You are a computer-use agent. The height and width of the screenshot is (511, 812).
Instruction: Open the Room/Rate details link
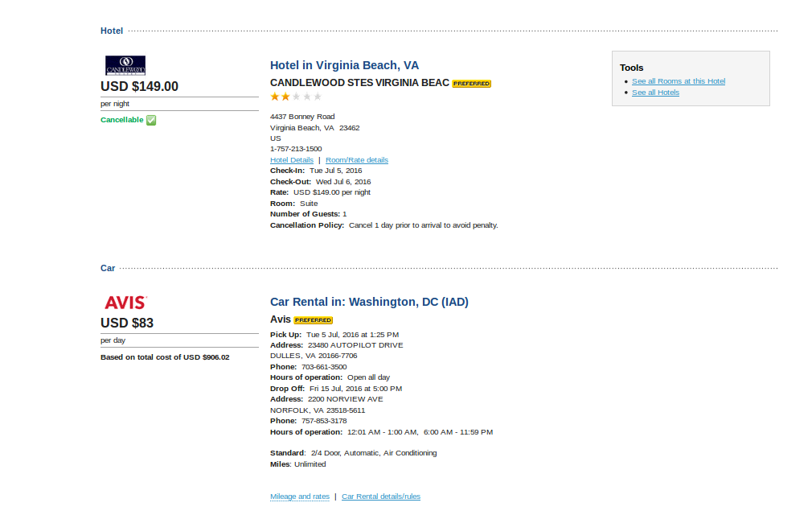pyautogui.click(x=357, y=160)
